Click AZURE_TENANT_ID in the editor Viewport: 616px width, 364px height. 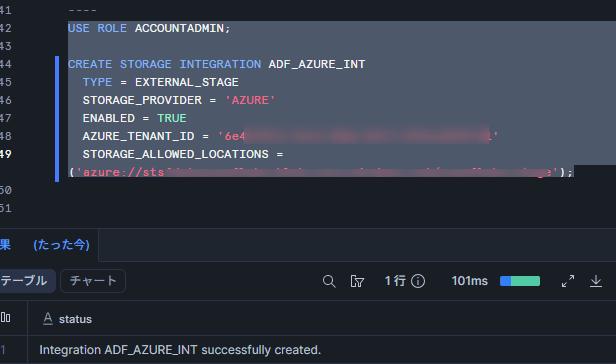(x=138, y=136)
